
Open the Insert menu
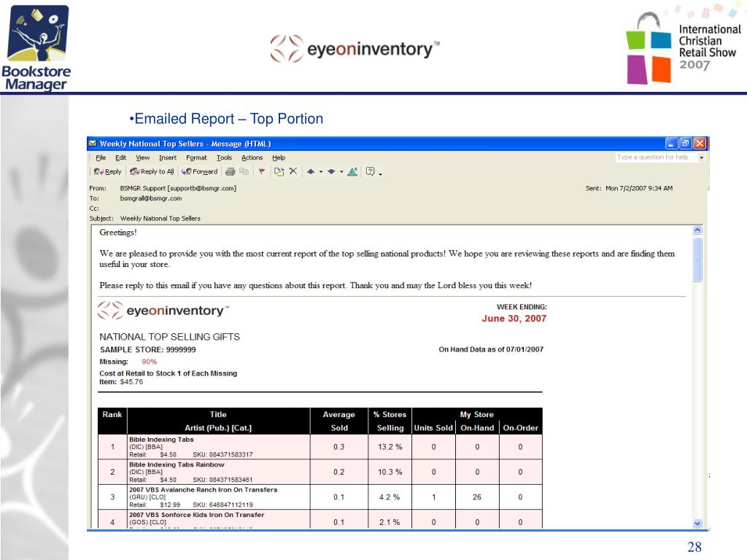(167, 157)
